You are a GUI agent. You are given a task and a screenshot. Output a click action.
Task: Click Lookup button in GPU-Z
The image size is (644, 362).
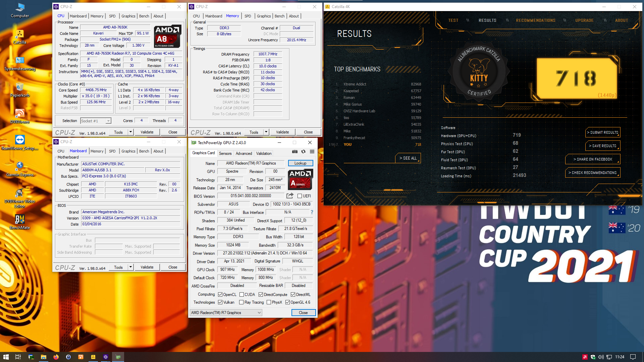coord(301,163)
